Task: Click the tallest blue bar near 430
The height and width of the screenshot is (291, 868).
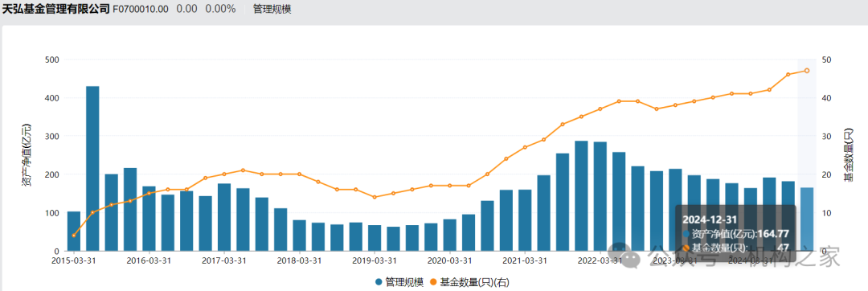Action: pyautogui.click(x=92, y=169)
